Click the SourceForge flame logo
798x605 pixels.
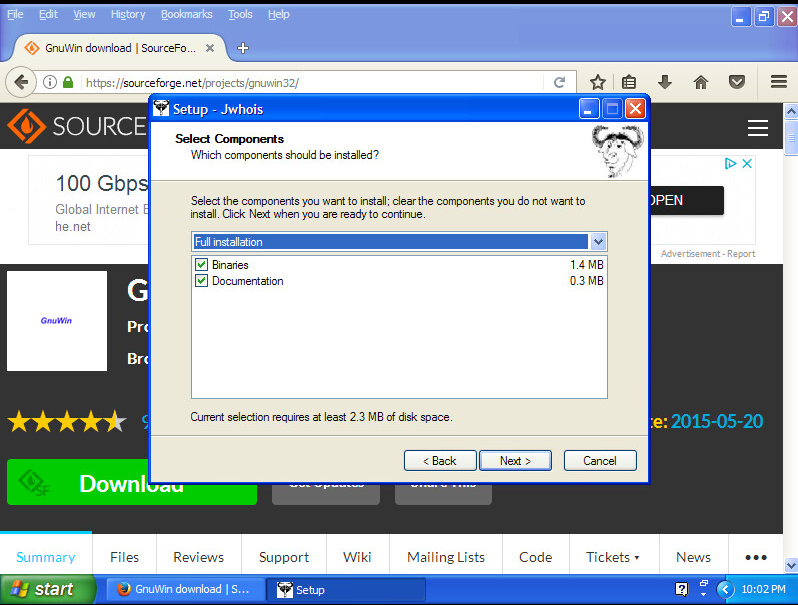pos(26,126)
